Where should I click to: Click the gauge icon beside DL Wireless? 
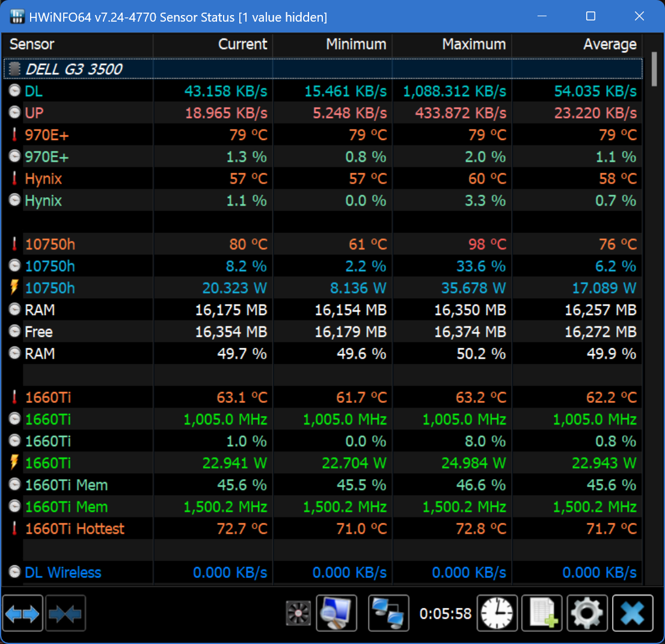(x=15, y=572)
